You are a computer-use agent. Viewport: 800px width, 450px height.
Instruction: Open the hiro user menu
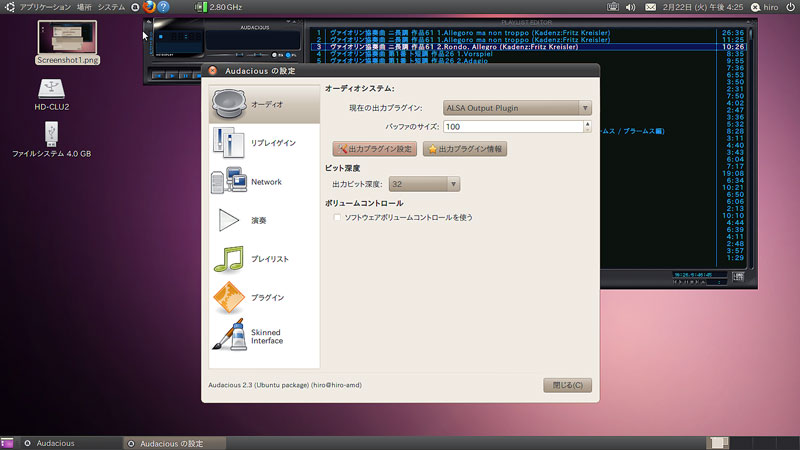coord(765,7)
